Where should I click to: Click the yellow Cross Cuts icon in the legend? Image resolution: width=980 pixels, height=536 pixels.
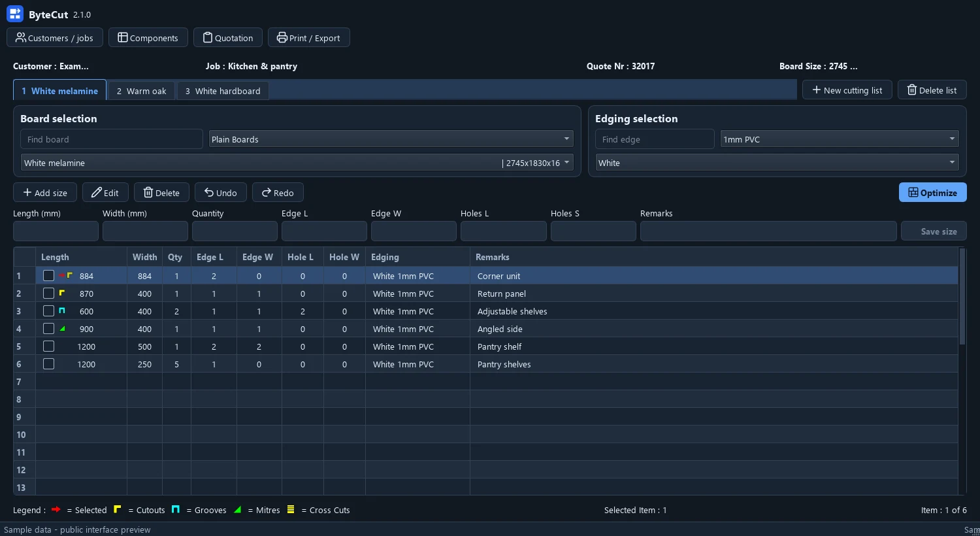[x=291, y=509]
